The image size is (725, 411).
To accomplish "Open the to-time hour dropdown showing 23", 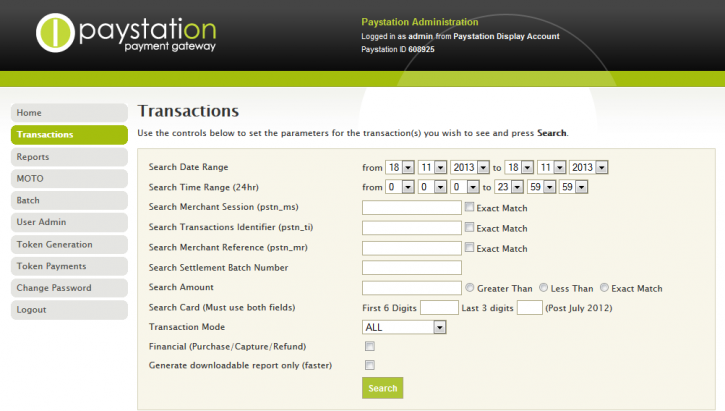I will click(x=507, y=187).
